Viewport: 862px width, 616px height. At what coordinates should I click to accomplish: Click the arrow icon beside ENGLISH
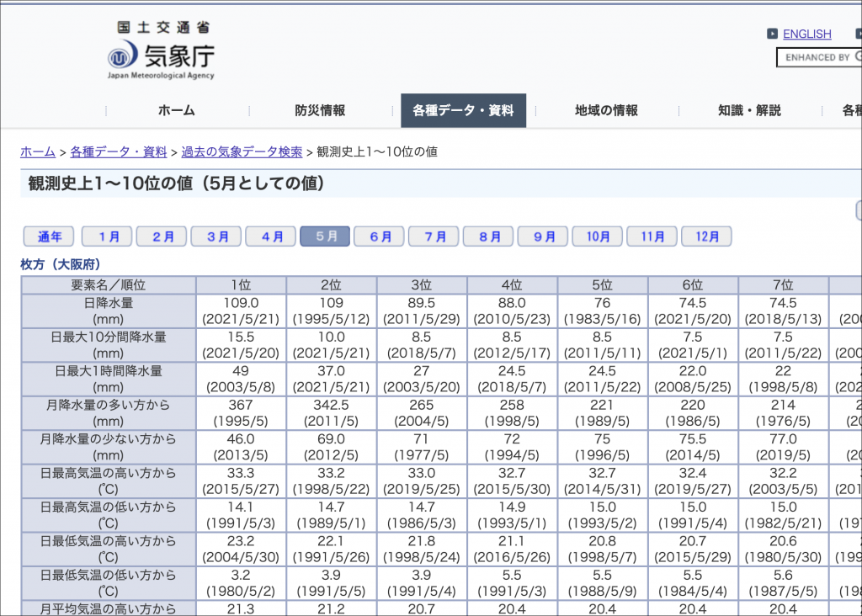(772, 35)
